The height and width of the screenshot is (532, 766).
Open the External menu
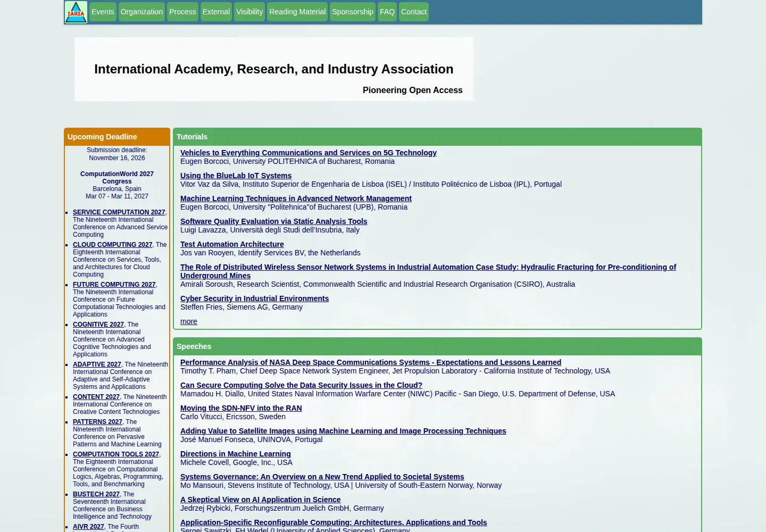(x=216, y=12)
